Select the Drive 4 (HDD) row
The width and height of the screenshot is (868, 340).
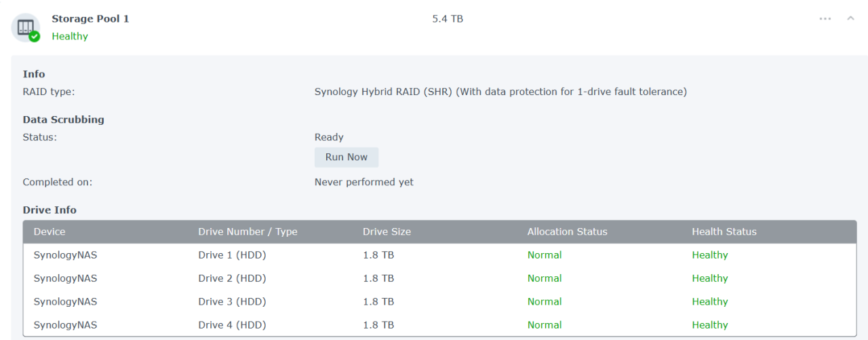232,325
